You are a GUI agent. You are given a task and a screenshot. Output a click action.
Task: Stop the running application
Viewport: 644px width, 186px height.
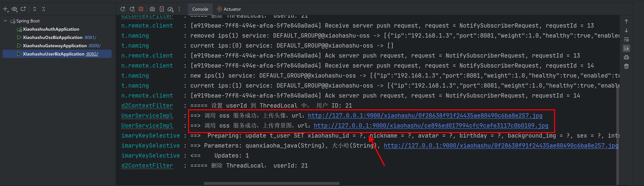141,9
